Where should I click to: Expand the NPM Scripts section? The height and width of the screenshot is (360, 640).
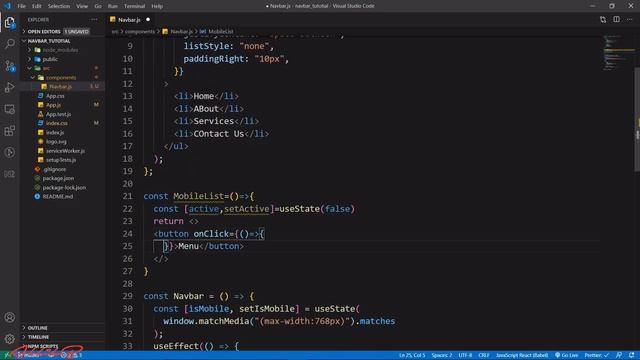pos(62,346)
